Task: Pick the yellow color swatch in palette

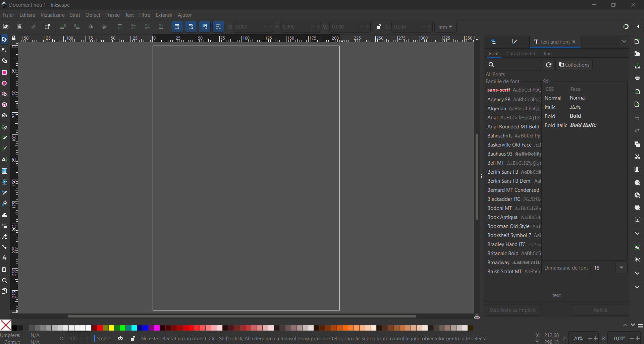Action: coord(111,328)
